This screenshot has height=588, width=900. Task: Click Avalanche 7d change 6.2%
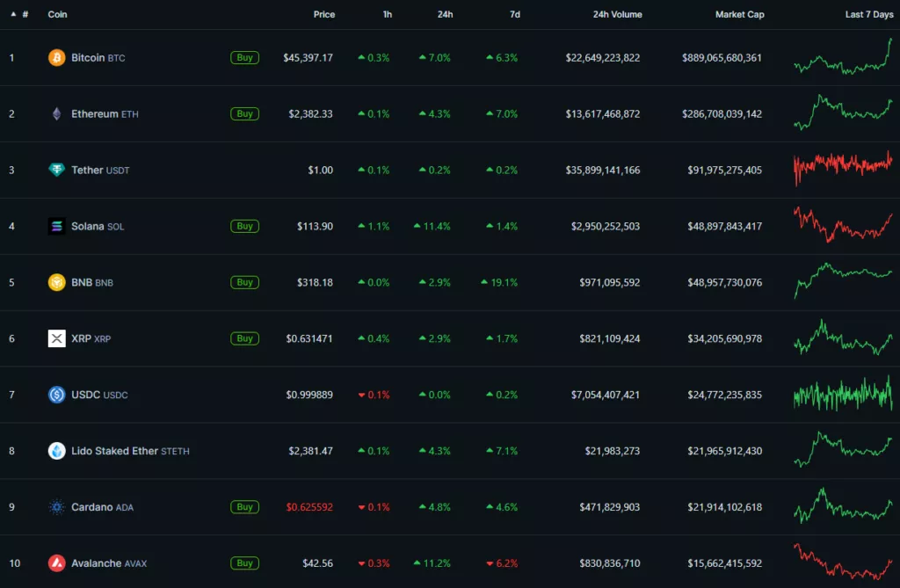tap(502, 563)
